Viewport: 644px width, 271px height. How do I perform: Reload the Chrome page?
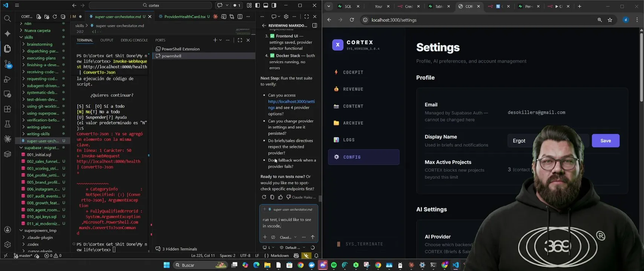(352, 20)
